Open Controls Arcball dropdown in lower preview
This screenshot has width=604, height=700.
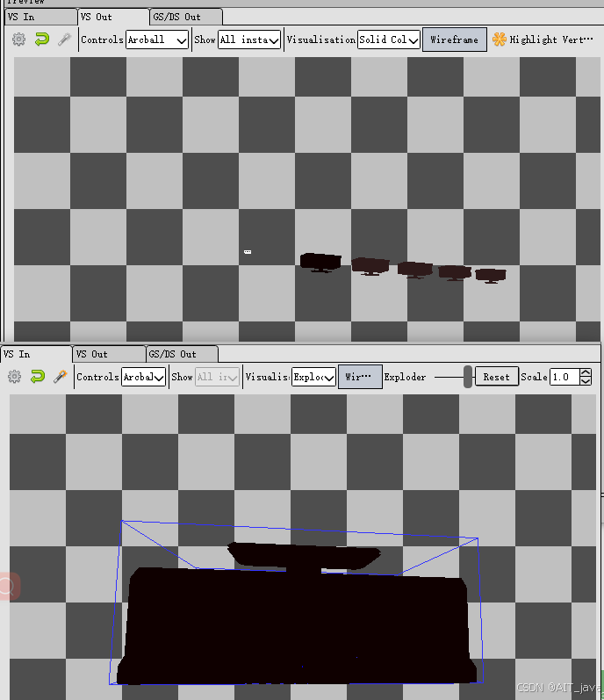144,378
